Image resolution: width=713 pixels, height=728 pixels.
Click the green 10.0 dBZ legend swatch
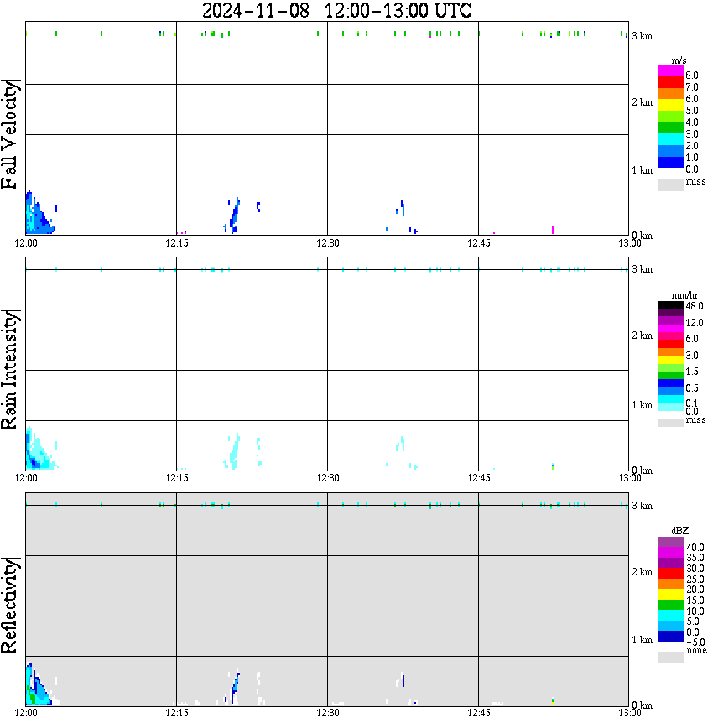tap(670, 605)
